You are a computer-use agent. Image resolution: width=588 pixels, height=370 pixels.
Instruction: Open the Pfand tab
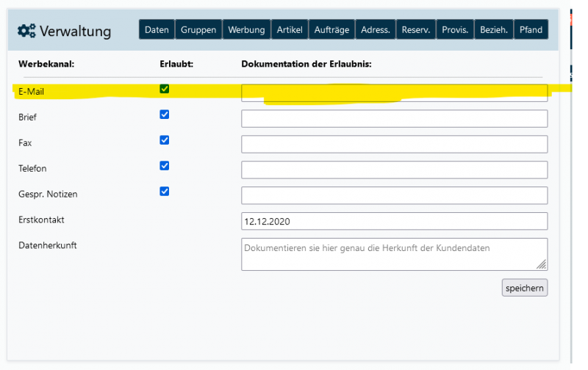531,30
